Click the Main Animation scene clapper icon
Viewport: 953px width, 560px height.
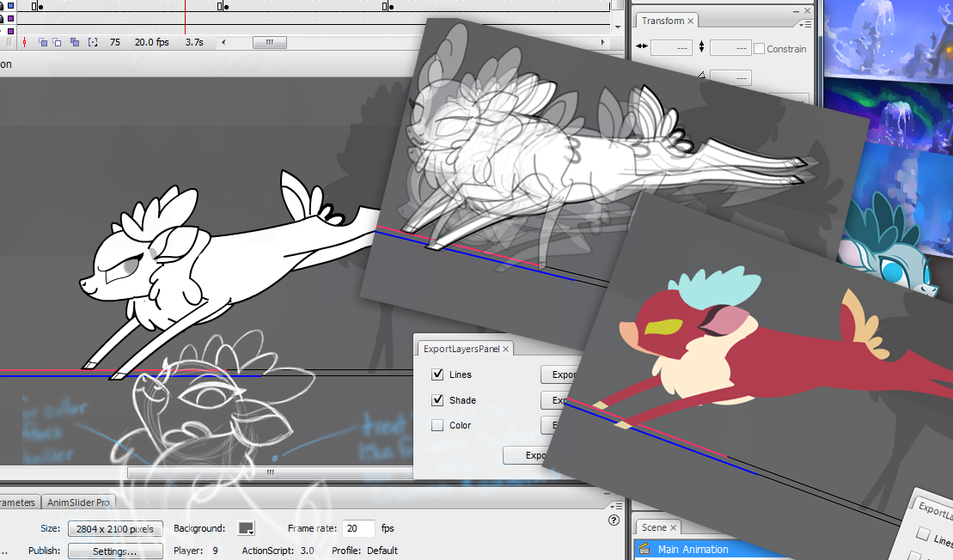tap(644, 550)
